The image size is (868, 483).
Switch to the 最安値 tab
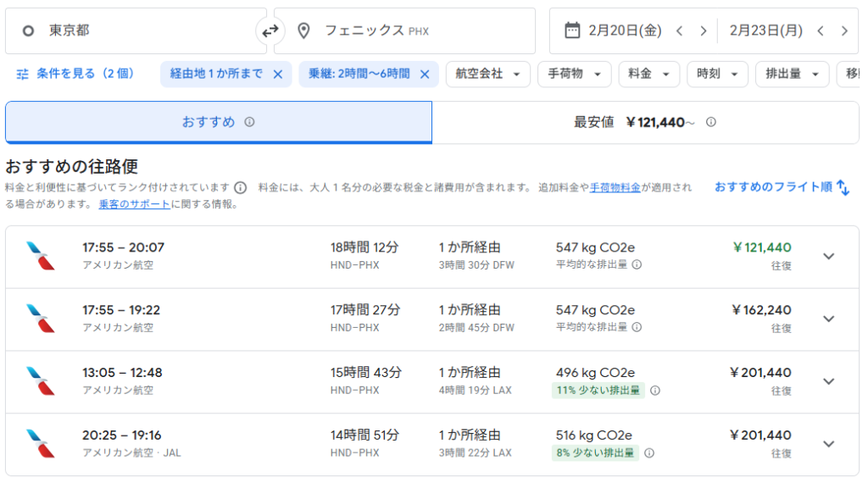[x=644, y=123]
